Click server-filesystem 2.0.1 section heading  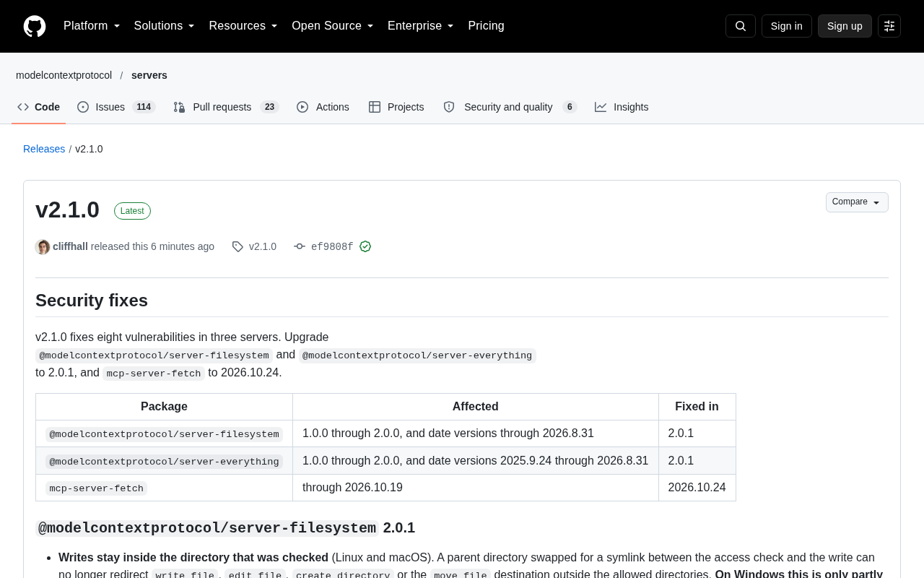coord(225,528)
